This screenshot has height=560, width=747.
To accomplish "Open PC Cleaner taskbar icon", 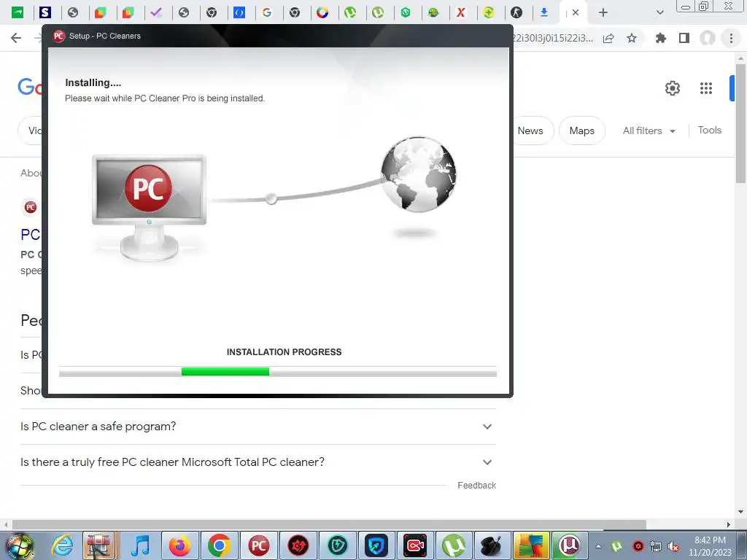I will click(258, 545).
